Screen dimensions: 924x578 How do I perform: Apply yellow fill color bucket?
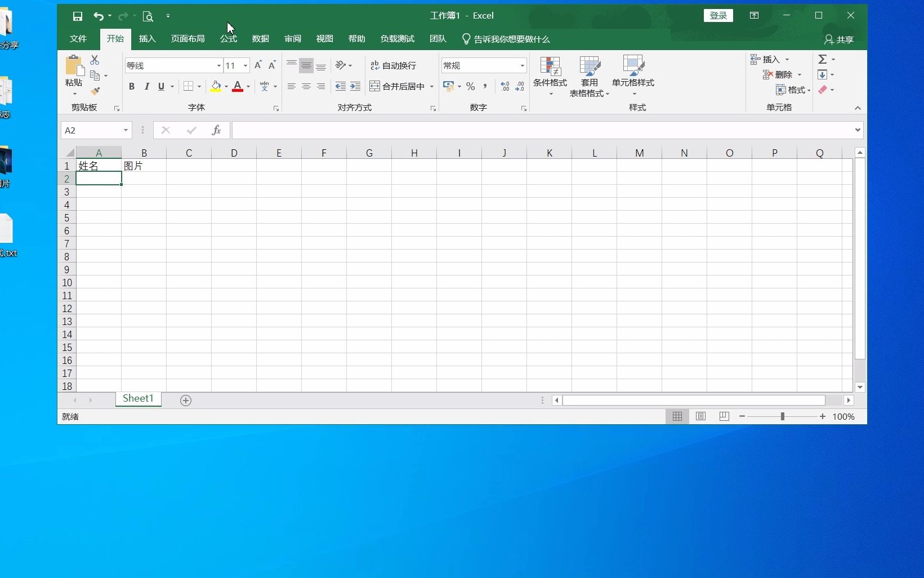tap(216, 86)
